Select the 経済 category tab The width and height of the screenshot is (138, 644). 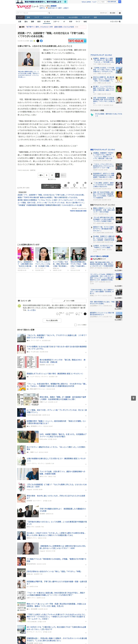pyautogui.click(x=39, y=21)
